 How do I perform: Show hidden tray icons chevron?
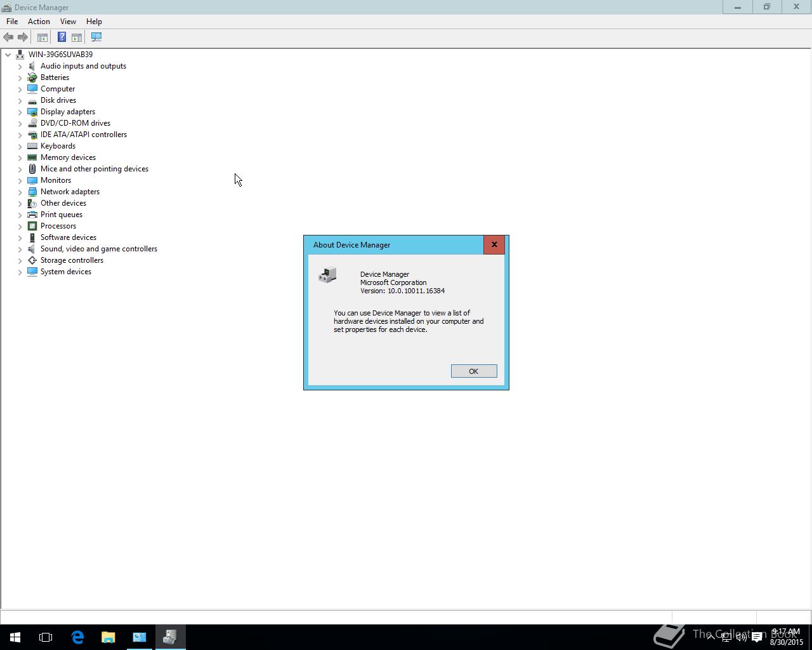[710, 637]
